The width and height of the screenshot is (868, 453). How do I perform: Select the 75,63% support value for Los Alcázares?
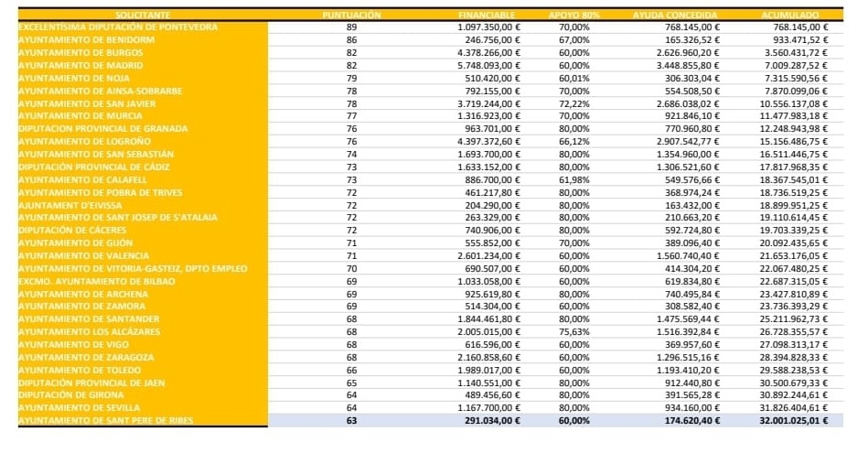tap(574, 331)
